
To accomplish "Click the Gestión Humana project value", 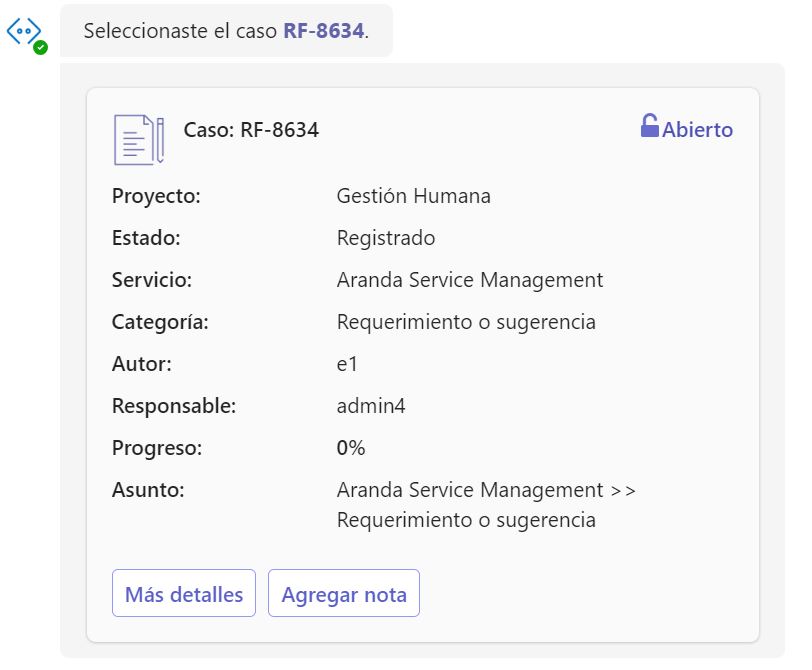I will [x=414, y=196].
